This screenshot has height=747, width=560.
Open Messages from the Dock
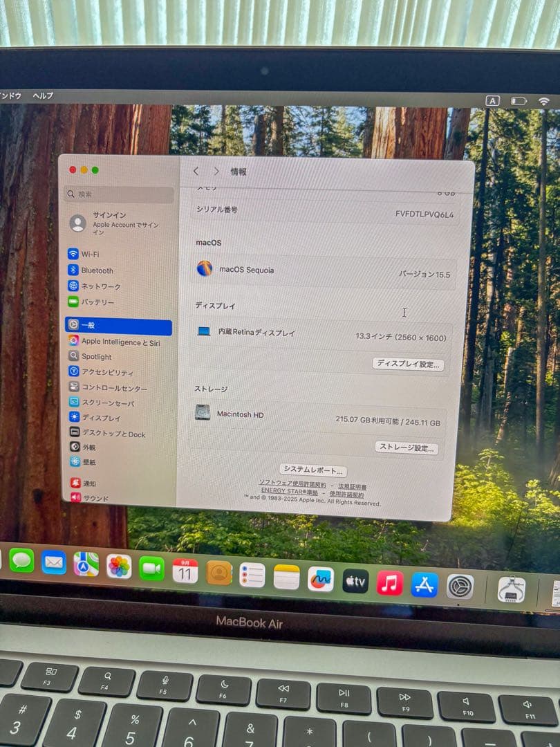(21, 560)
